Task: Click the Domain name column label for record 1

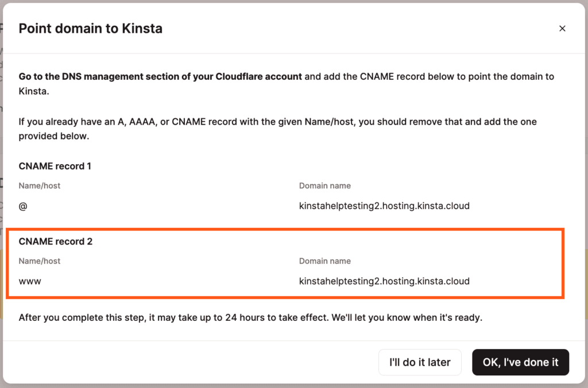Action: pos(325,185)
